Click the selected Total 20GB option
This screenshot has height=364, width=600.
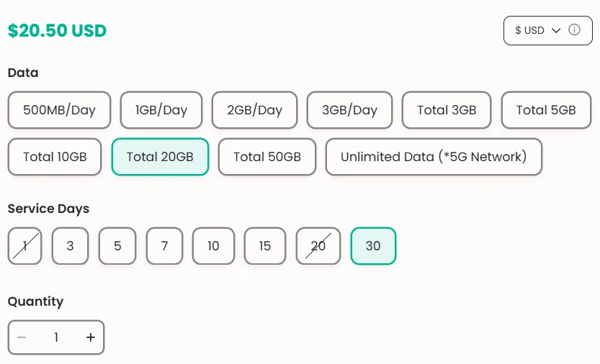coord(160,156)
